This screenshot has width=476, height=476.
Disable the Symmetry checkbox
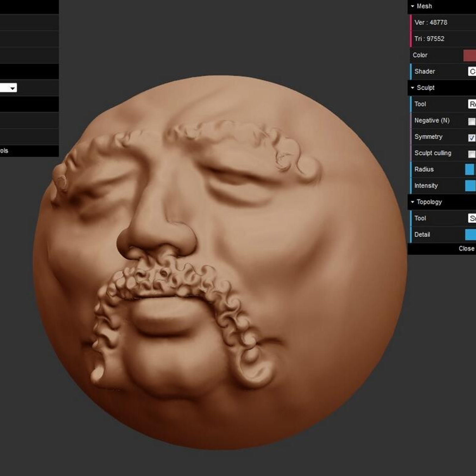point(472,138)
